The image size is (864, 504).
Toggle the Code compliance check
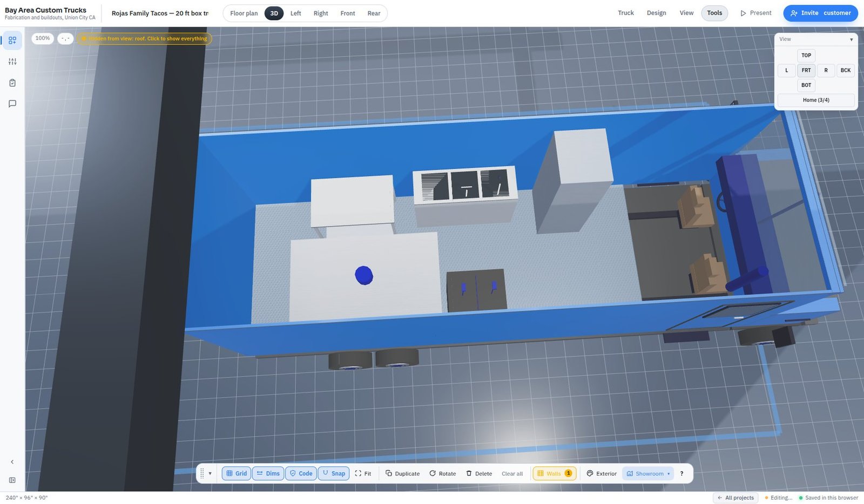(x=301, y=474)
